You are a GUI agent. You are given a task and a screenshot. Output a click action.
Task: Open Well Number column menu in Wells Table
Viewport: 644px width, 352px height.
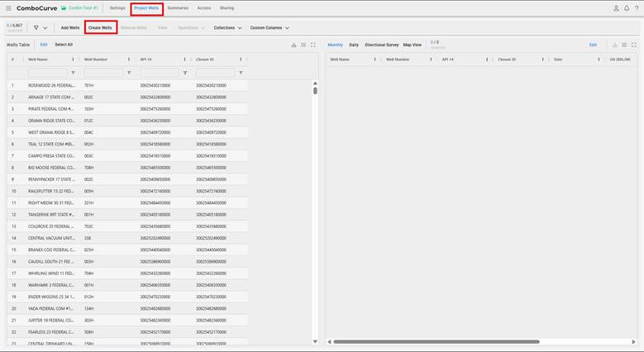[x=129, y=59]
